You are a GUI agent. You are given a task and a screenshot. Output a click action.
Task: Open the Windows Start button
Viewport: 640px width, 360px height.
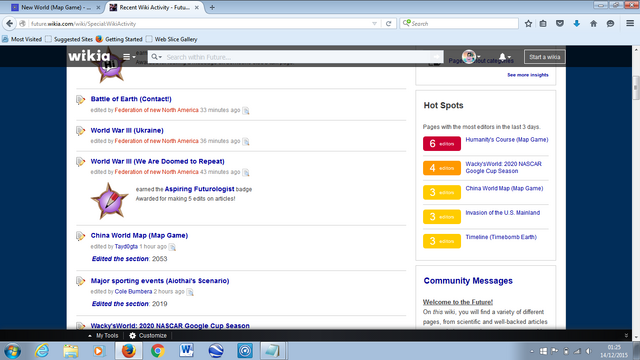pos(12,351)
